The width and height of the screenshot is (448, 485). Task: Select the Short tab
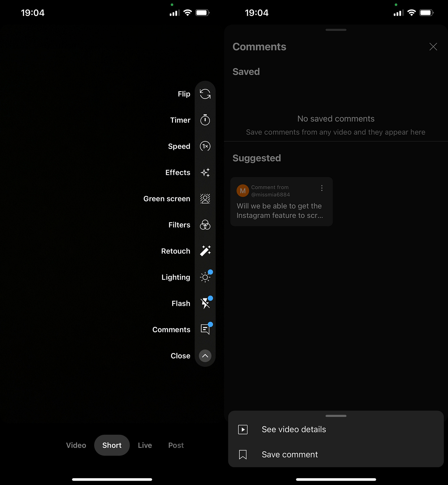(x=112, y=445)
